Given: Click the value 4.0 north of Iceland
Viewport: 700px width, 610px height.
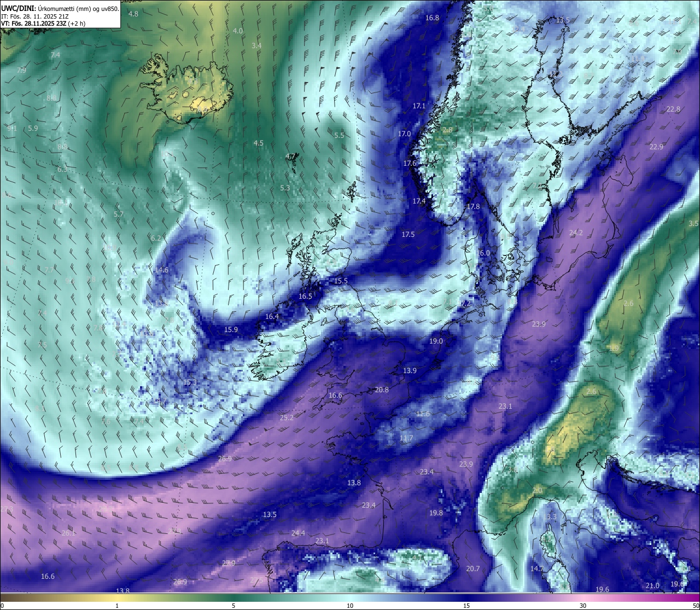Looking at the screenshot, I should [x=237, y=31].
